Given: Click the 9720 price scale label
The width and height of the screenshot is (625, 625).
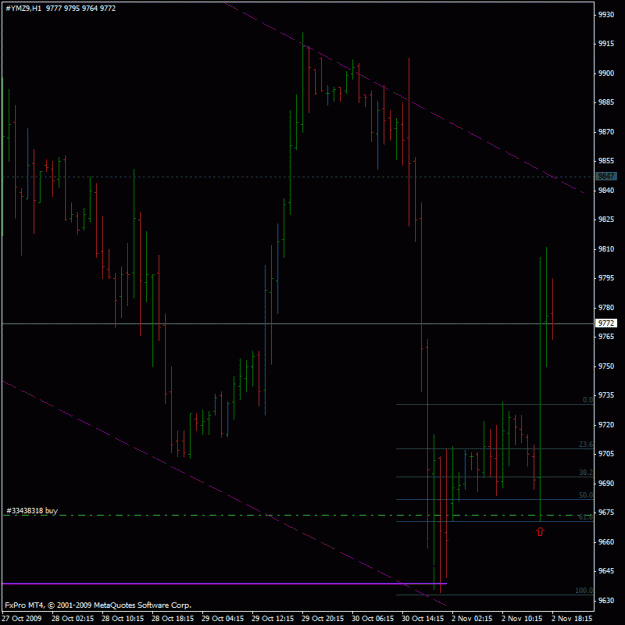Looking at the screenshot, I should coord(606,425).
